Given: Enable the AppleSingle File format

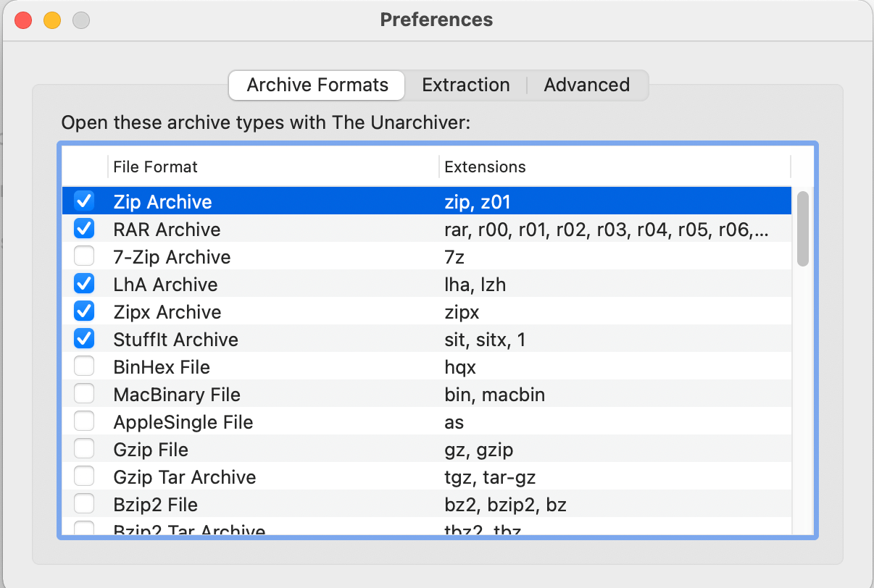Looking at the screenshot, I should [x=84, y=421].
